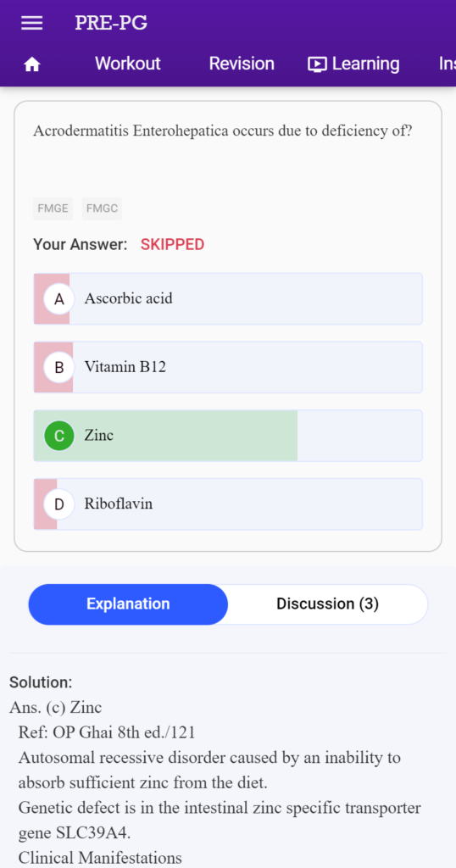Select the circled D option letter
456x868 pixels.
[x=58, y=504]
